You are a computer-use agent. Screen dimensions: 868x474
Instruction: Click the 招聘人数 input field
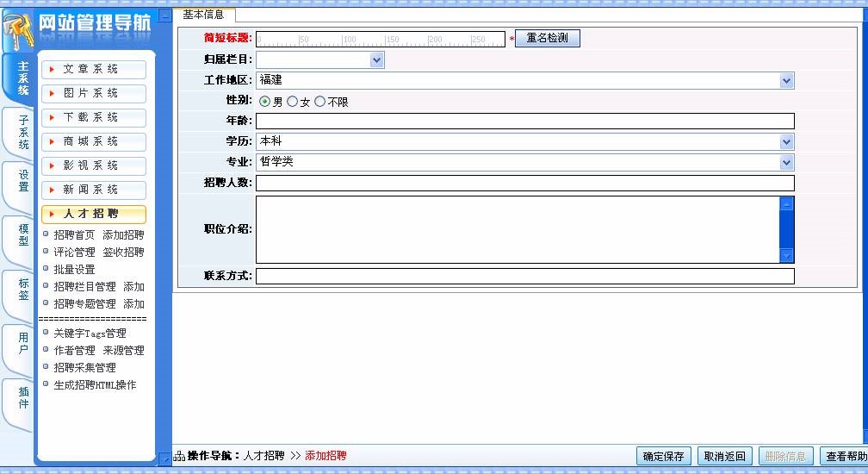(x=524, y=184)
